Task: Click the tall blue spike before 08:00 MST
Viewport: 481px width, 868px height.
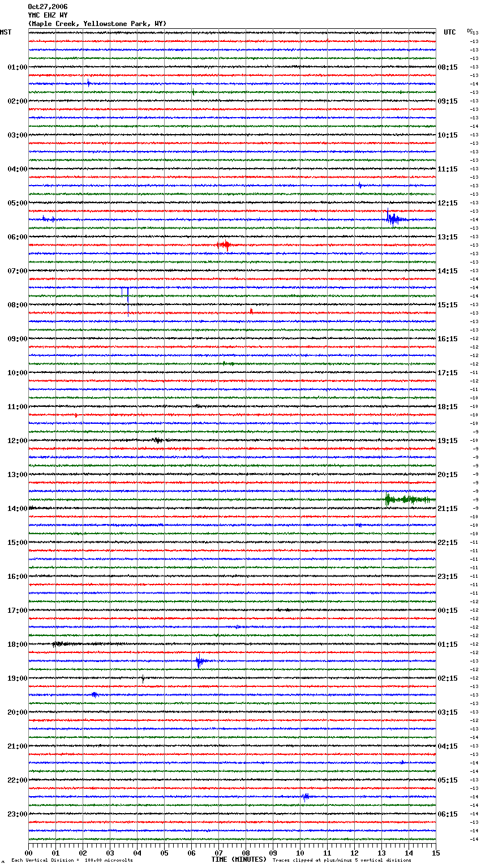Action: [x=128, y=301]
